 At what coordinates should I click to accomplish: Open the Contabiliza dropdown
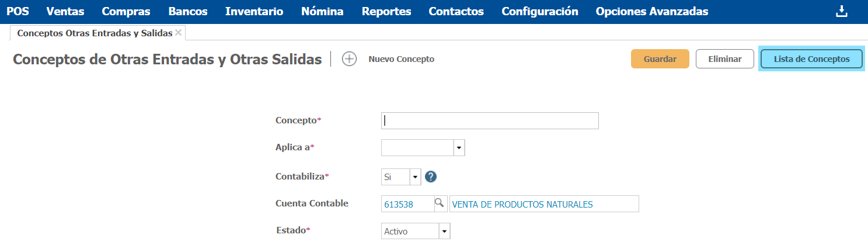tap(415, 176)
